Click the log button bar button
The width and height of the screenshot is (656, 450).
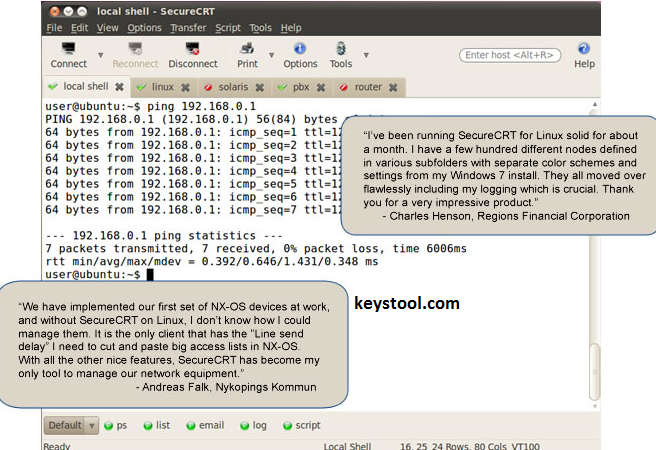[254, 425]
